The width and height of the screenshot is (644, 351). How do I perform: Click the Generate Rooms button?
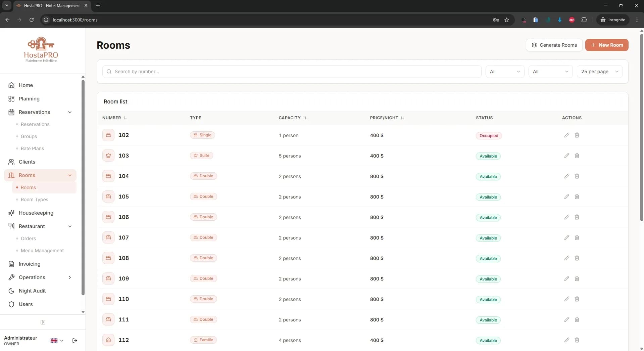click(554, 45)
